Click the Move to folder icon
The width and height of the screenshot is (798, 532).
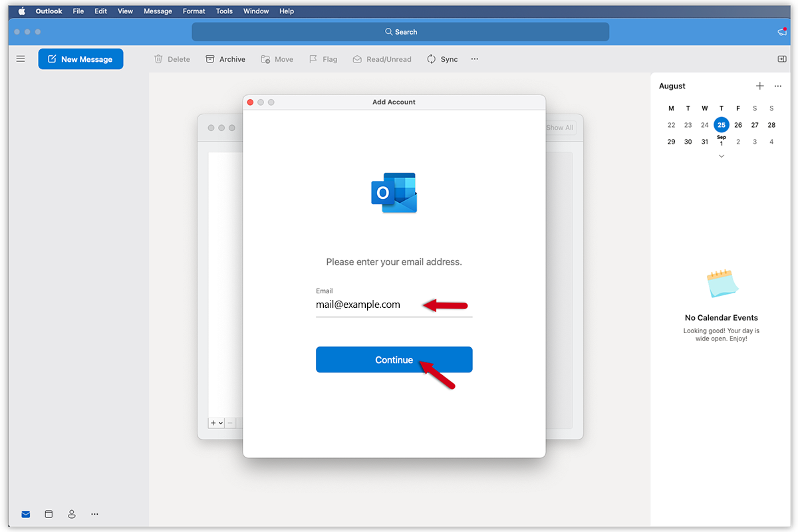(x=265, y=59)
